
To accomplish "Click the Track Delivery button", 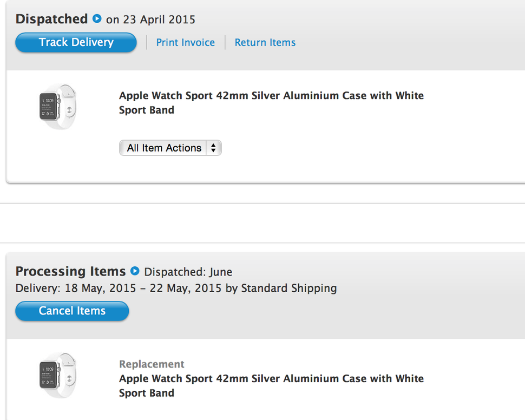I will pos(76,43).
